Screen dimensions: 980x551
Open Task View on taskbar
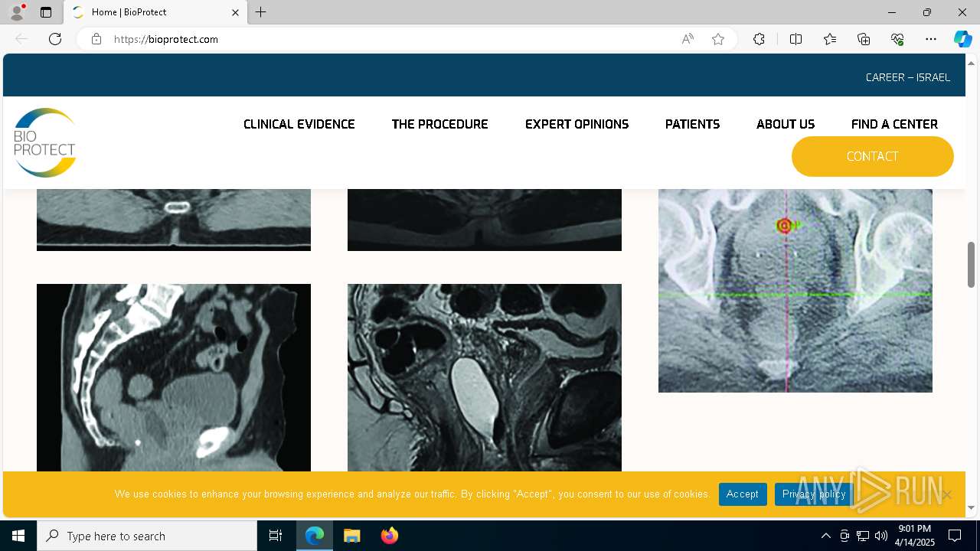[x=276, y=536]
